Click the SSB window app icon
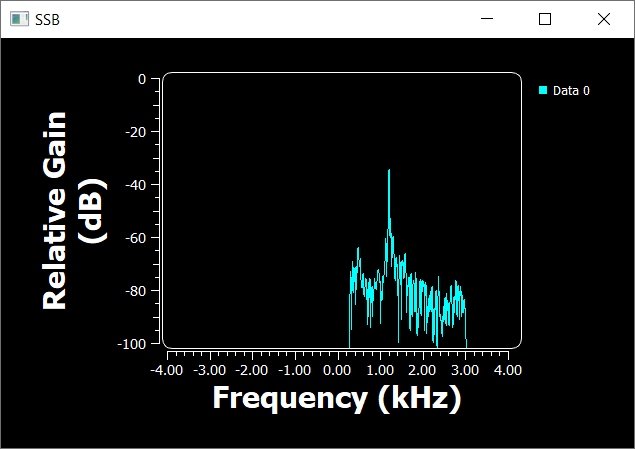 19,19
